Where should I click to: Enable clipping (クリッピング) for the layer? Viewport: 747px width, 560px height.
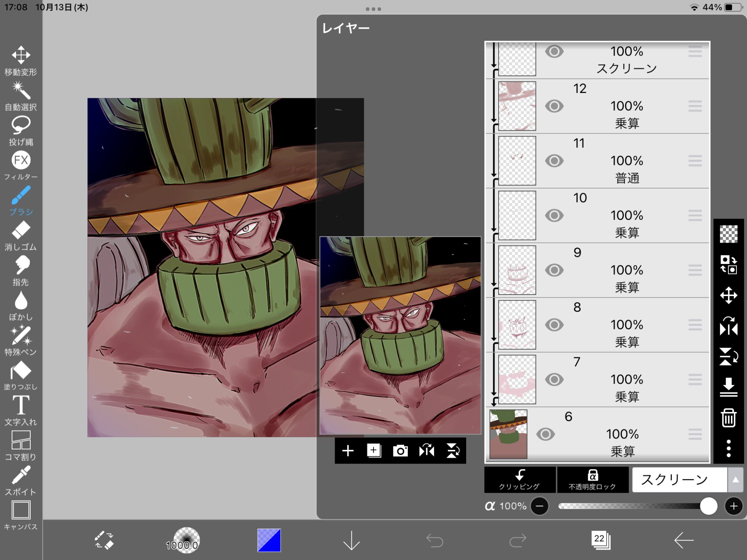tap(520, 480)
